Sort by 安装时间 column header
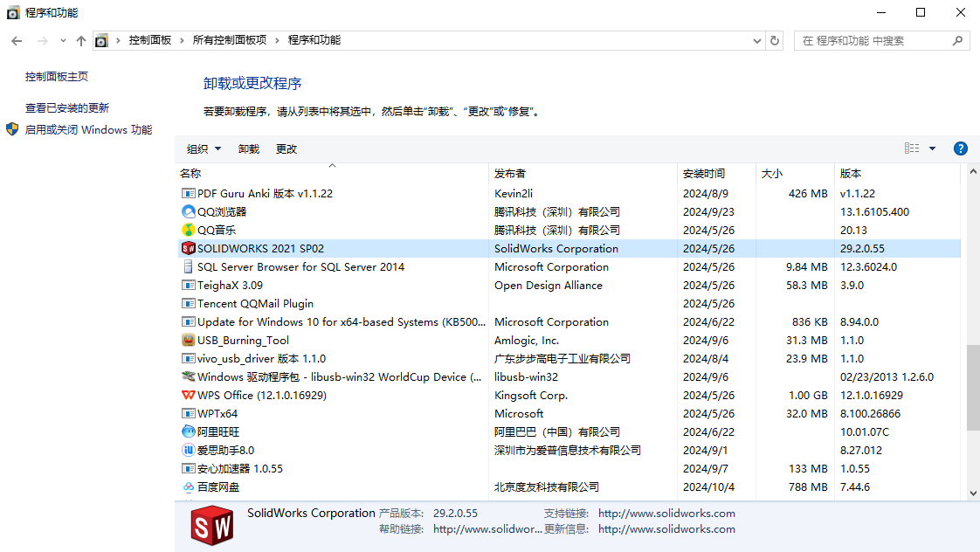The height and width of the screenshot is (552, 980). point(704,173)
